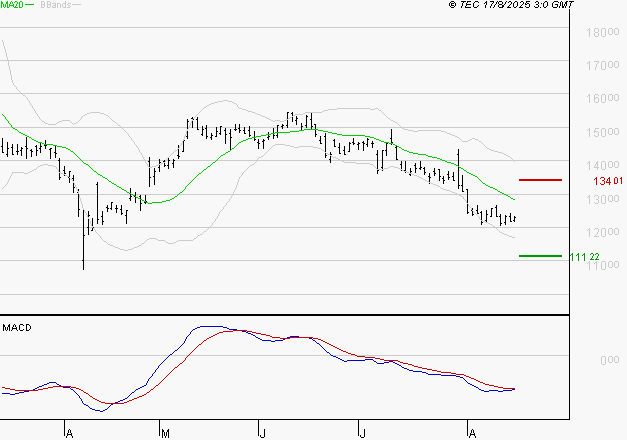Click the red 134.01 resistance line

coord(541,180)
